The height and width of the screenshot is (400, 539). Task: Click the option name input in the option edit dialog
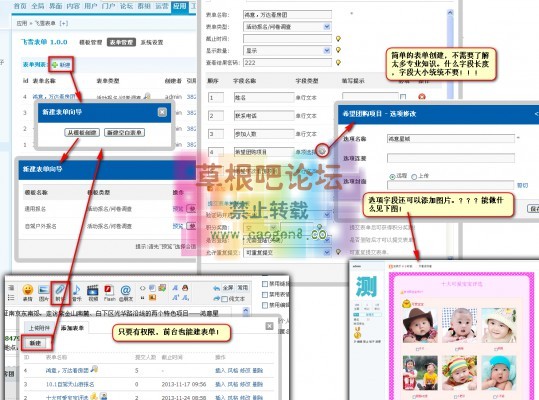[x=451, y=138]
